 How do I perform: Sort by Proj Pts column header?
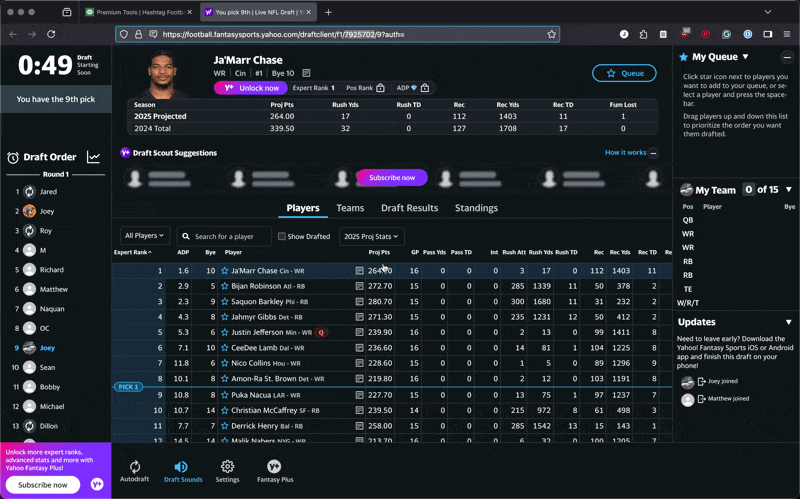[x=379, y=252]
